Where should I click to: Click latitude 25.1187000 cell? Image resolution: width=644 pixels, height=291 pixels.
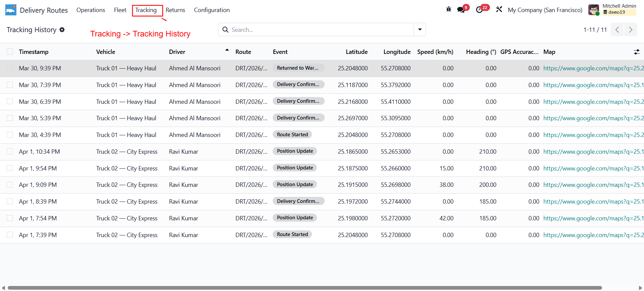coord(353,85)
